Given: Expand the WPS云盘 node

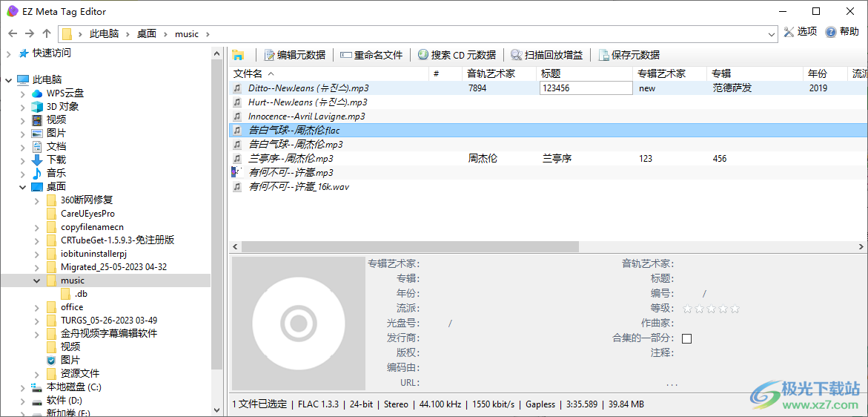Looking at the screenshot, I should (23, 93).
